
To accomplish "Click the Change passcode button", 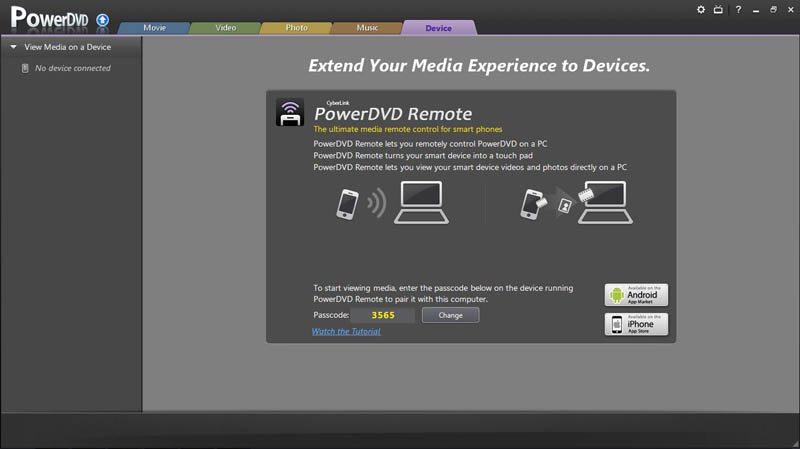I will (x=451, y=315).
